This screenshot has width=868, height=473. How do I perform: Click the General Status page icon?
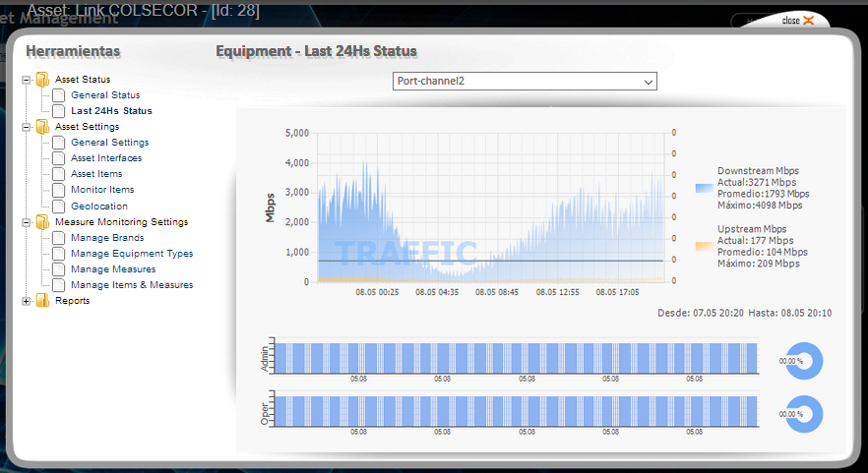(x=59, y=95)
